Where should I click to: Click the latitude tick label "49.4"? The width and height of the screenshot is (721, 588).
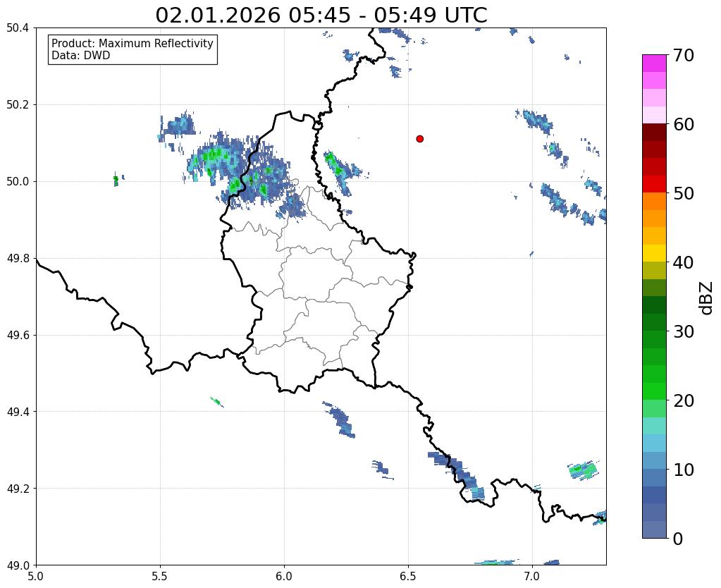click(18, 412)
